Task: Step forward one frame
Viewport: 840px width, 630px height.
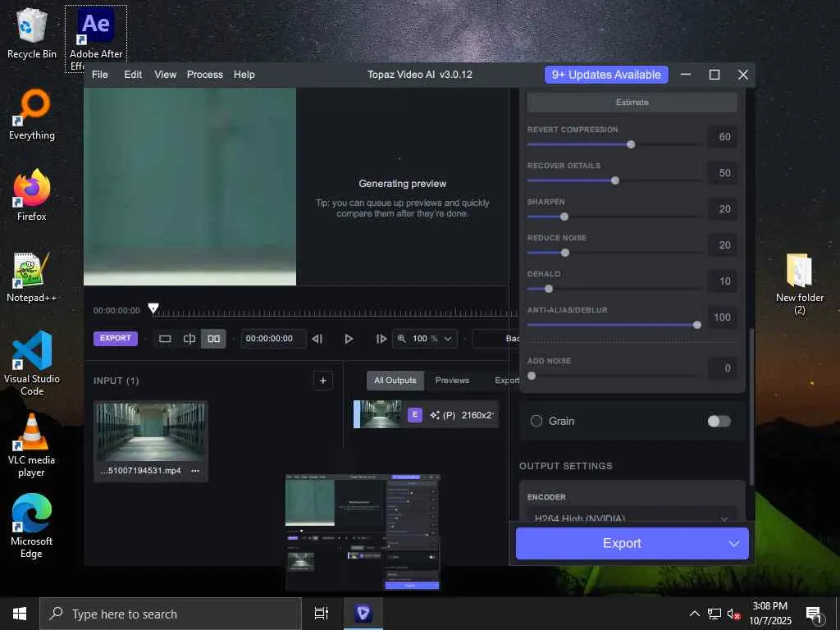Action: 381,339
